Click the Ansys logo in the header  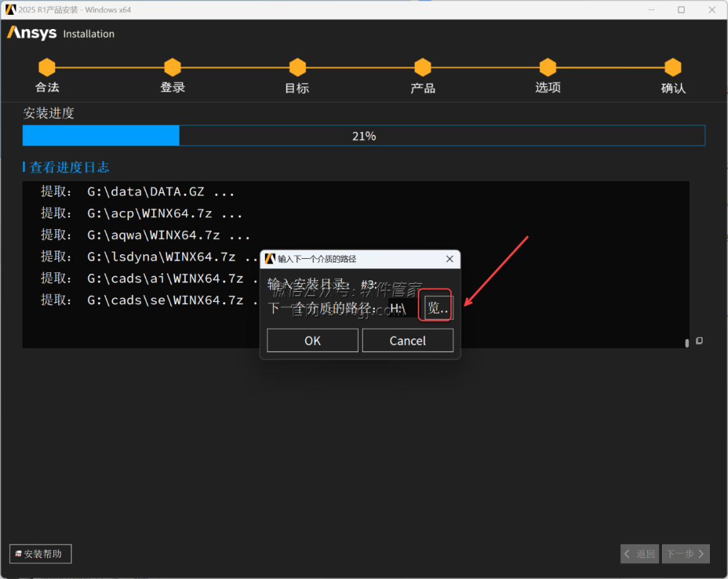tap(32, 33)
